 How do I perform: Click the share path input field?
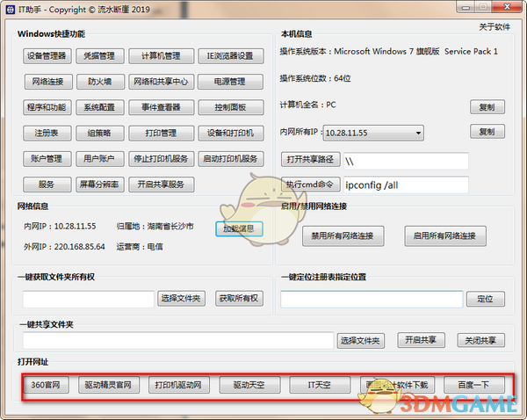405,161
